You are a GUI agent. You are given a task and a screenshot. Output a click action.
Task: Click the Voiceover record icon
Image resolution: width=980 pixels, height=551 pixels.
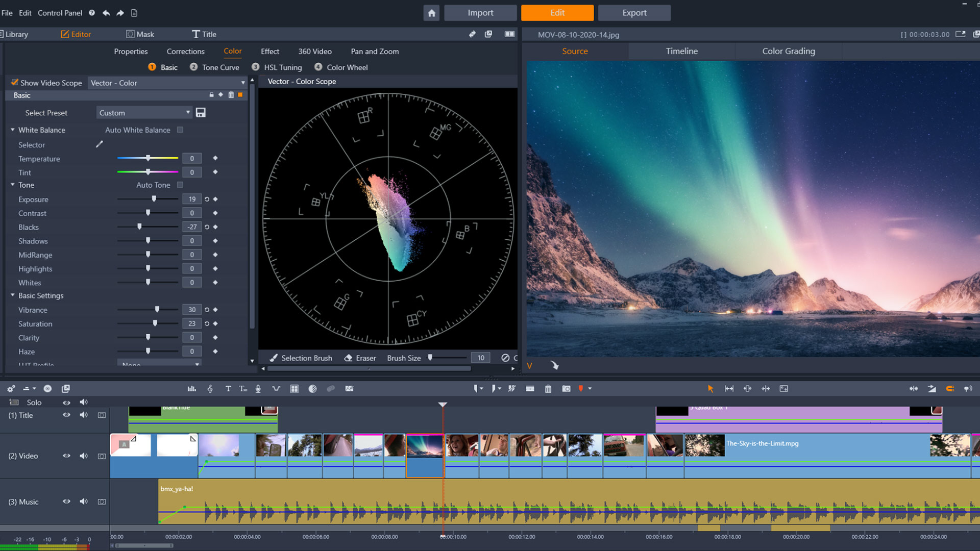[x=259, y=389]
